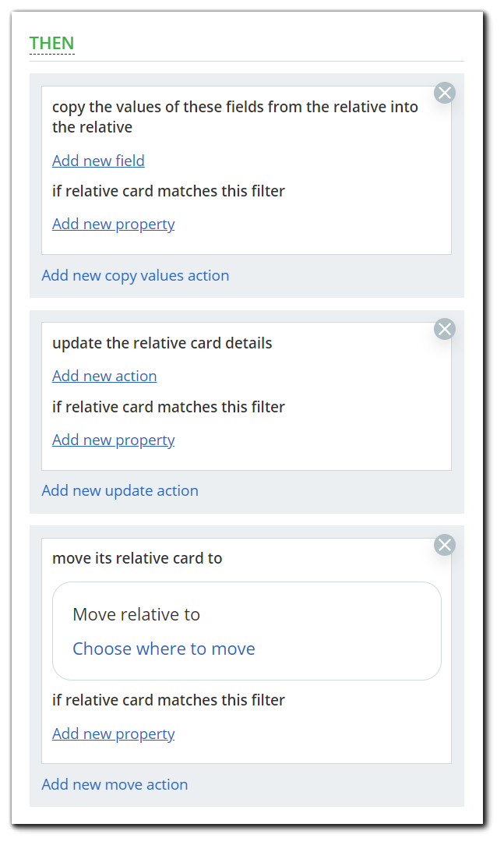The width and height of the screenshot is (504, 845).
Task: Add new property to copy values filter
Action: pos(113,224)
